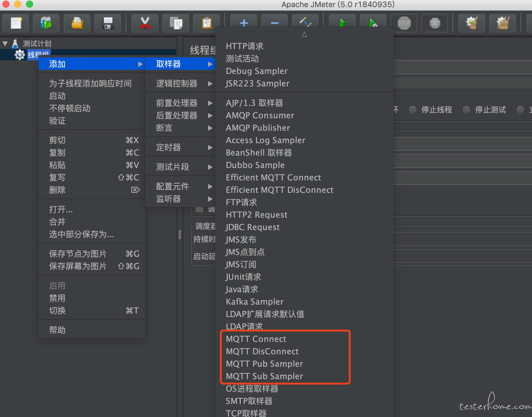
Task: Click the Shutdown test icon
Action: point(434,23)
